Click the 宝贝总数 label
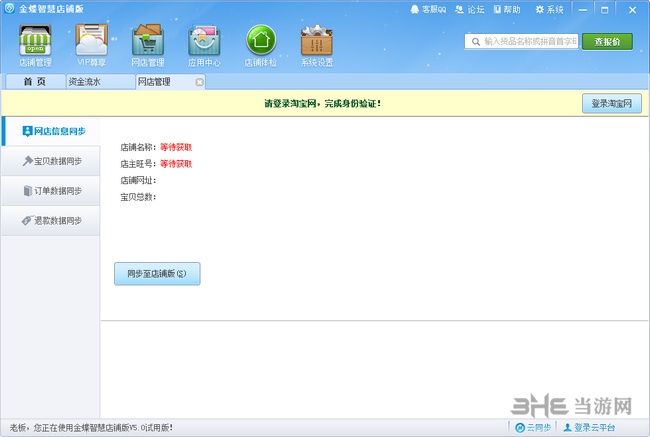 pos(138,197)
